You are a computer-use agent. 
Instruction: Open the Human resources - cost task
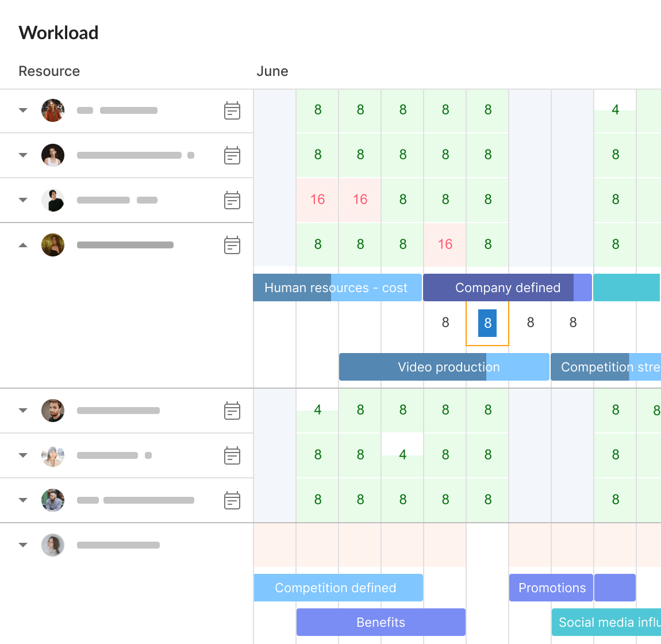tap(337, 287)
